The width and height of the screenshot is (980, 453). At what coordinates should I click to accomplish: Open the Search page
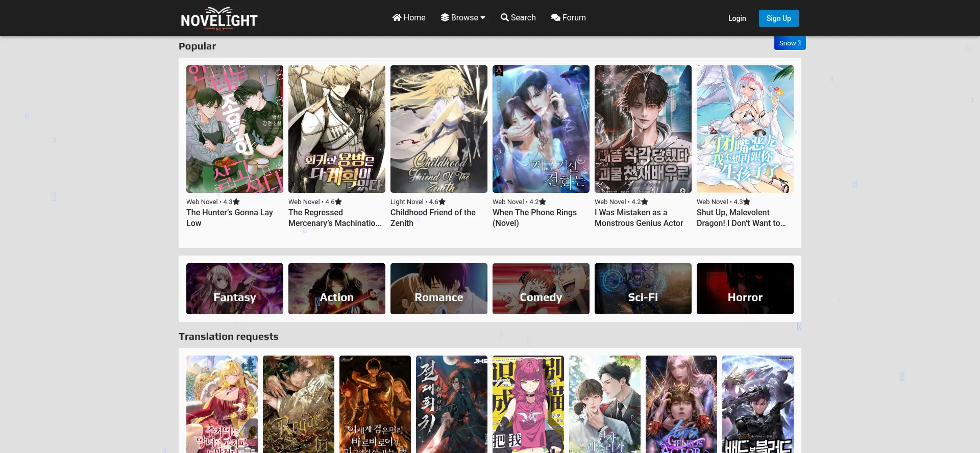[518, 17]
